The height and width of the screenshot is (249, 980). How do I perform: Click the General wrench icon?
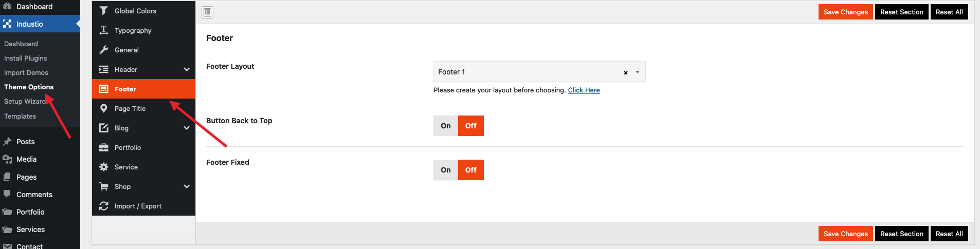point(104,50)
